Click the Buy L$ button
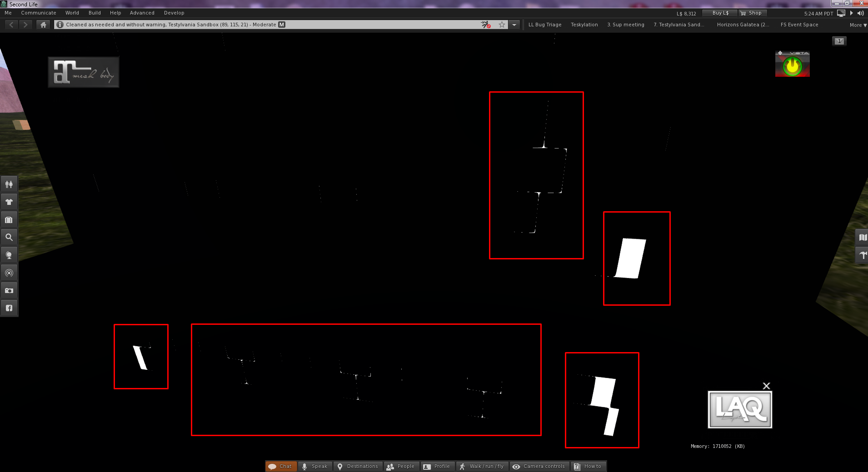This screenshot has width=868, height=472. point(720,13)
